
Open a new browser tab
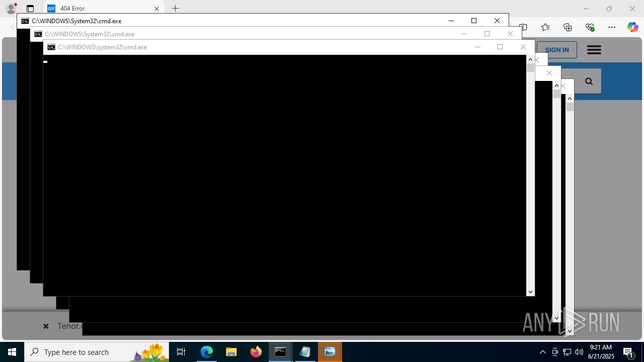(175, 9)
